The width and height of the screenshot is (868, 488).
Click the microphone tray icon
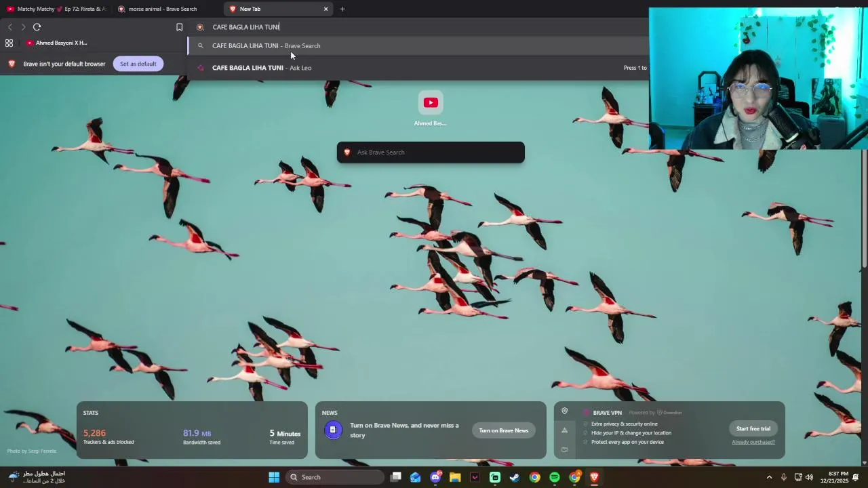pos(784,477)
